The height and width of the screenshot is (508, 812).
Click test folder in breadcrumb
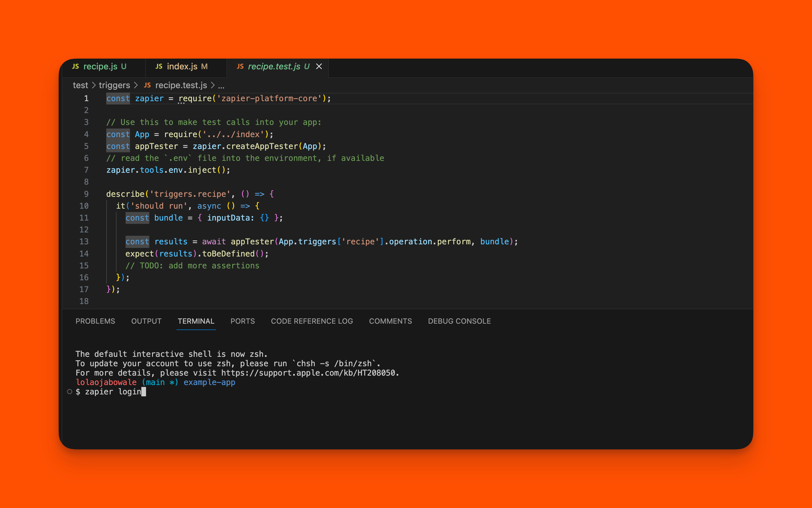[80, 85]
